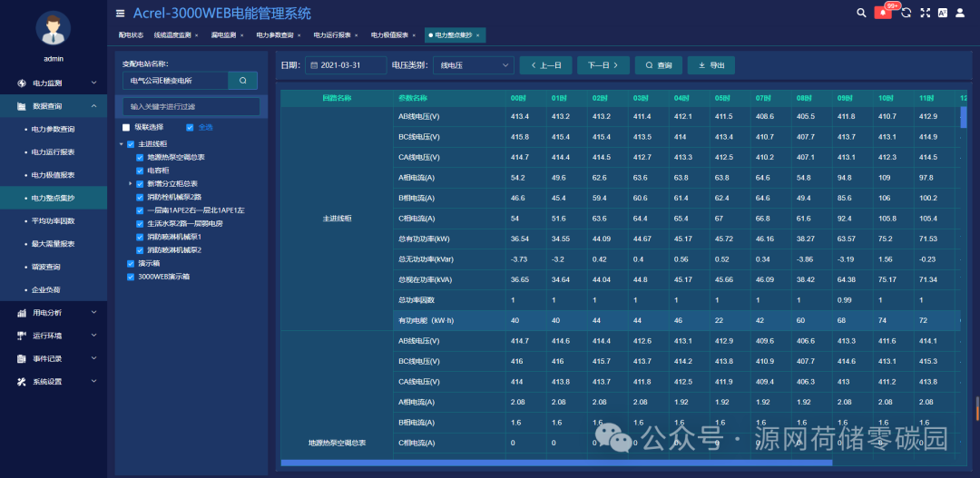
Task: Click the horizontal scrollbar under the table
Action: tap(556, 463)
